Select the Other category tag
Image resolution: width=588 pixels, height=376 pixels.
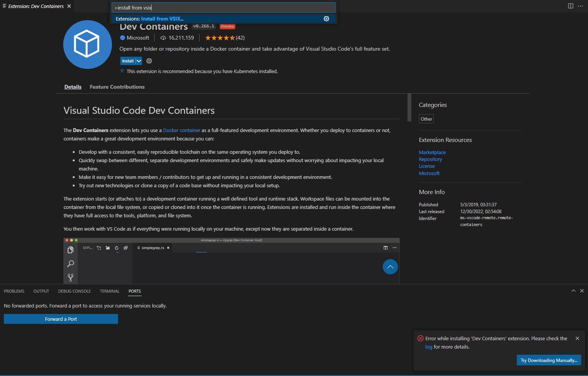click(x=426, y=119)
